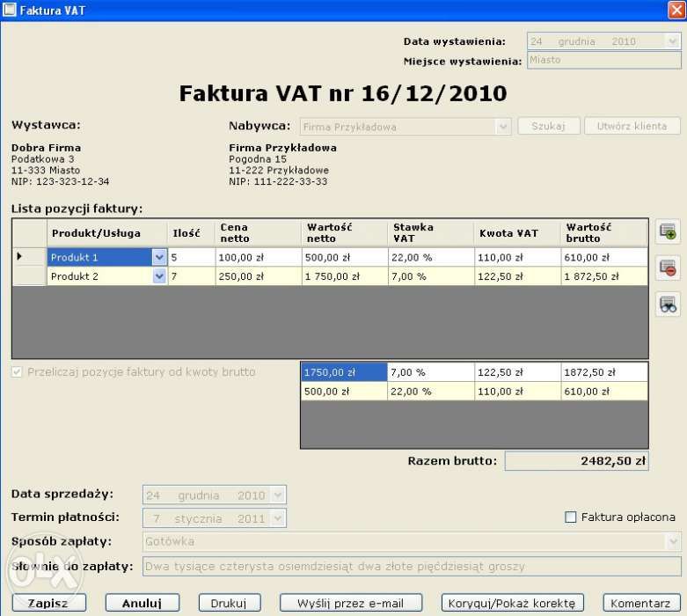The height and width of the screenshot is (616, 687).
Task: Click the 100,00 zł net price cell
Action: click(259, 257)
